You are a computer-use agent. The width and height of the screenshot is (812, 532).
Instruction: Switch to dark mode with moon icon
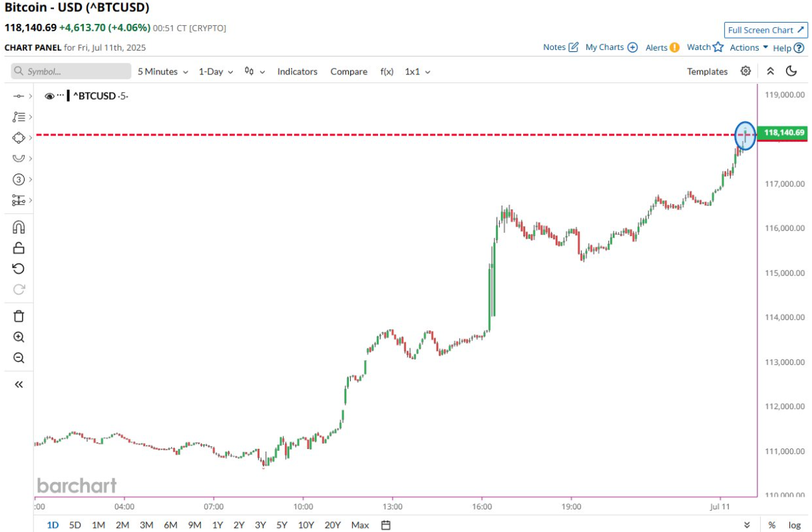pos(791,71)
